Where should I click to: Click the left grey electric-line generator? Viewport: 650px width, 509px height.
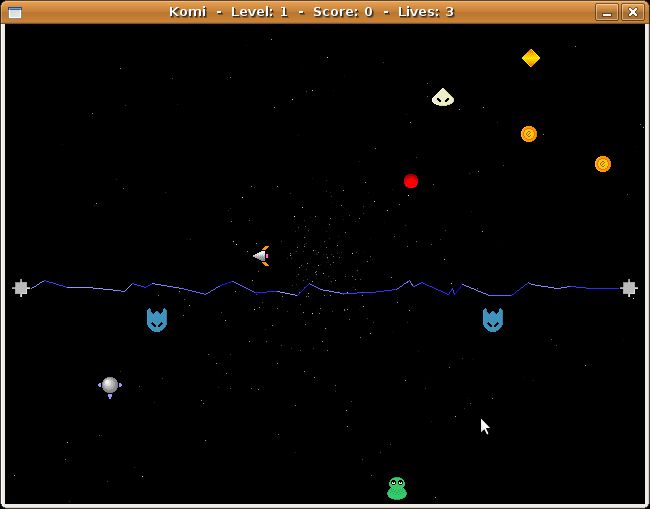pyautogui.click(x=21, y=288)
